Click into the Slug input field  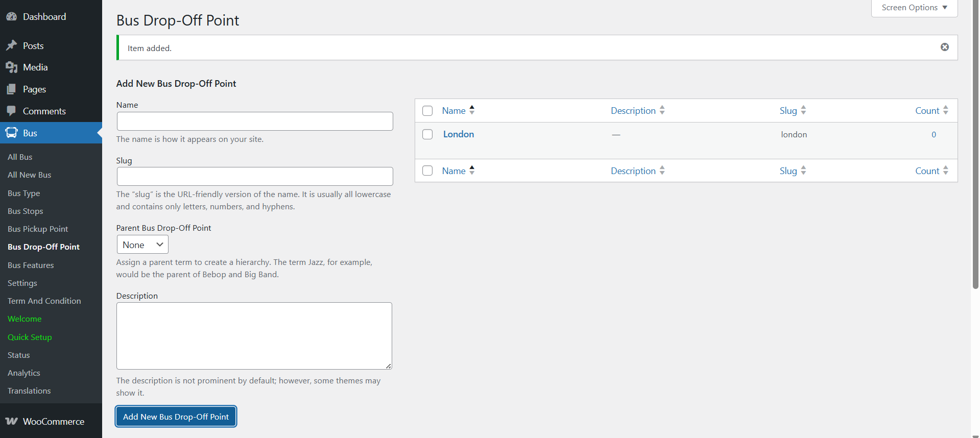pos(255,177)
